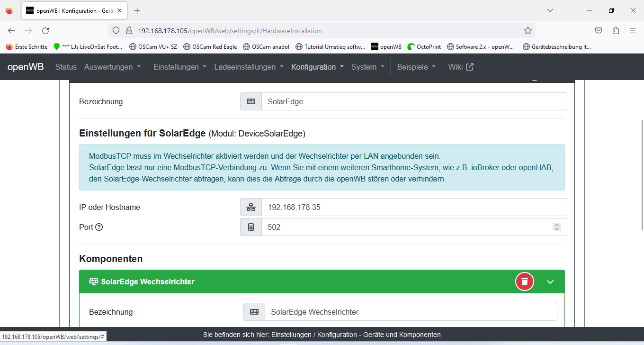Click the keyboard icon beside the SolarEdge device name

tap(251, 101)
